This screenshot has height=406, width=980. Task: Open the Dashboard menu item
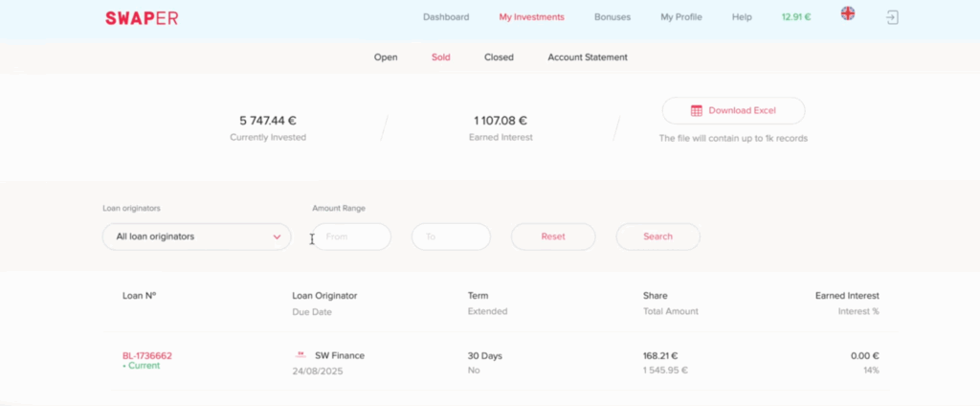point(446,17)
